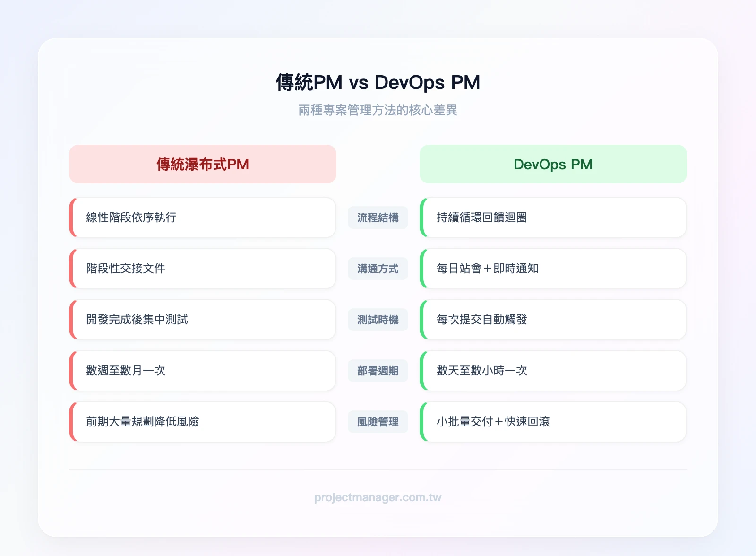Image resolution: width=756 pixels, height=556 pixels.
Task: Click the DevOps PM green header badge
Action: [553, 164]
